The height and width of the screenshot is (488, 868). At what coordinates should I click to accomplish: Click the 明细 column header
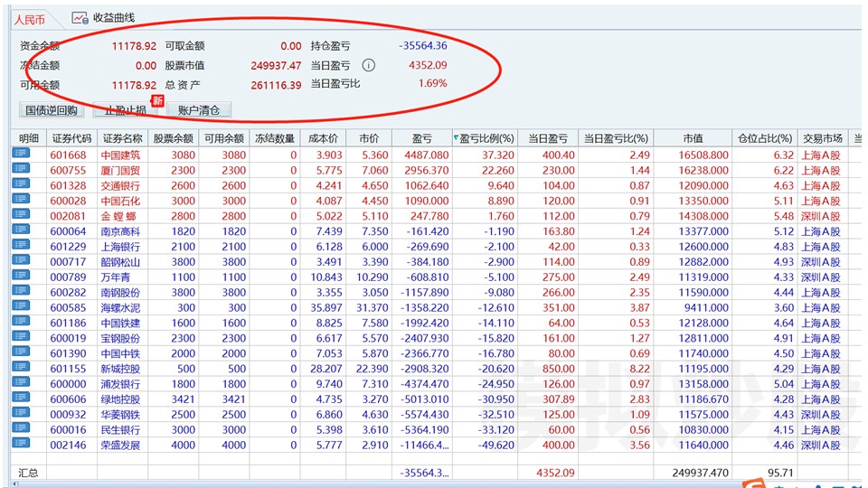(29, 138)
